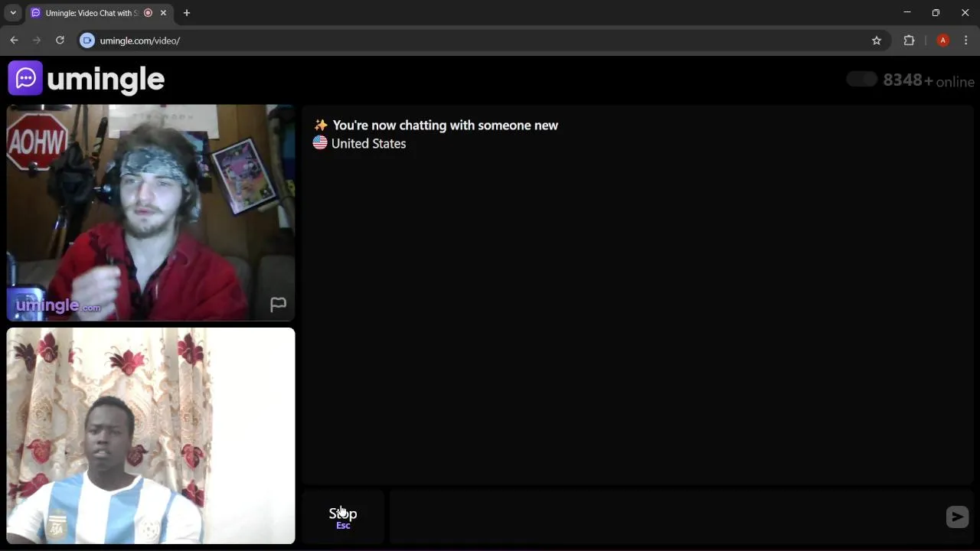The height and width of the screenshot is (551, 980).
Task: Click the recording indicator on the tab
Action: point(148,13)
